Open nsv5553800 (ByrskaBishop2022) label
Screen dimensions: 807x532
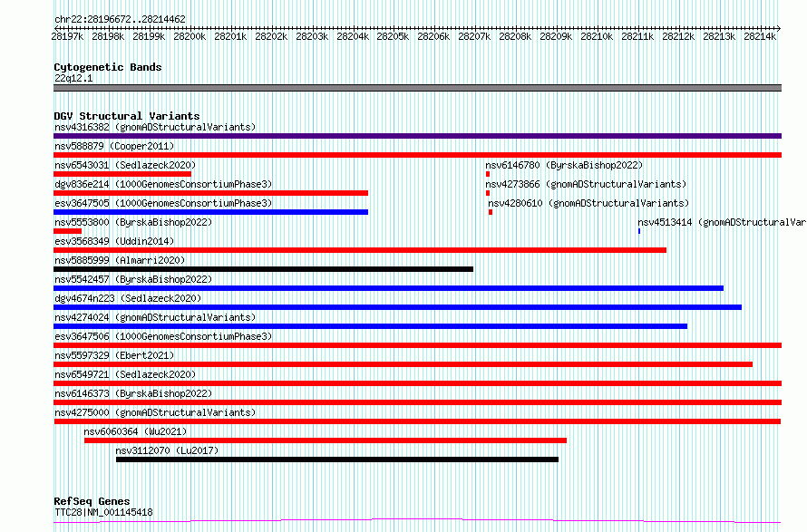[133, 222]
